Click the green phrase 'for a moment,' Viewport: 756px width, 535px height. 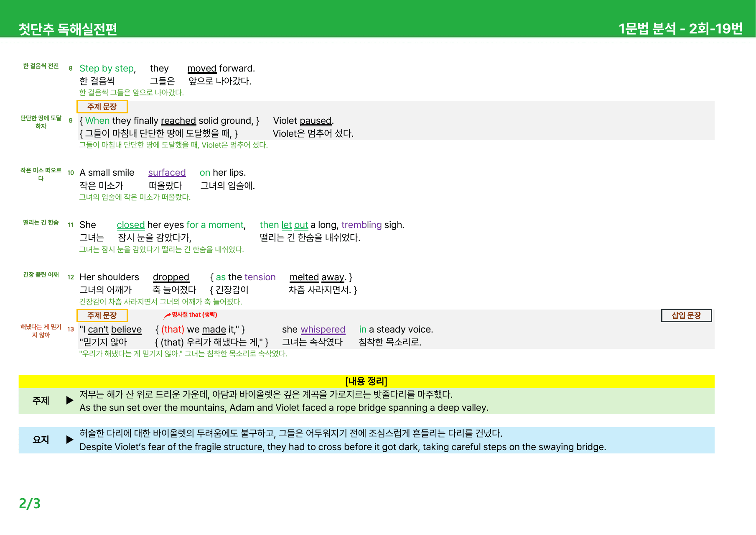pos(216,225)
